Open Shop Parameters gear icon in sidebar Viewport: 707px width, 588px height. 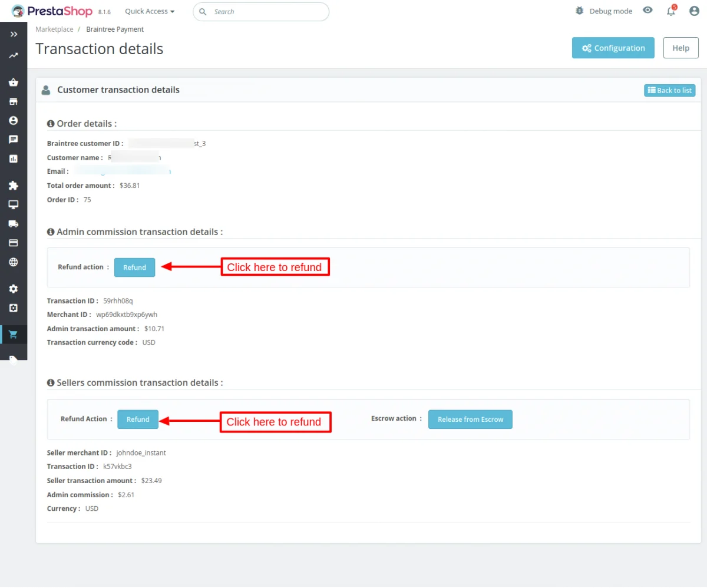tap(14, 289)
